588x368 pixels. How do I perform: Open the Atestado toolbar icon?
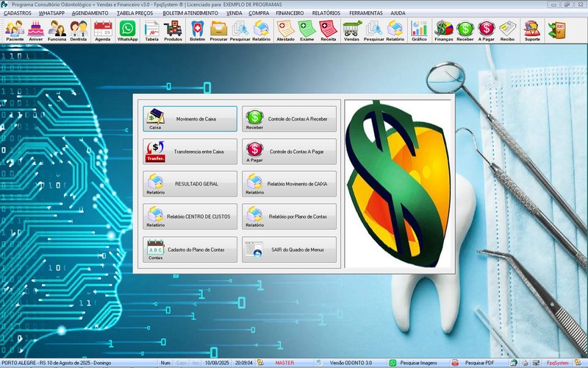click(x=285, y=30)
